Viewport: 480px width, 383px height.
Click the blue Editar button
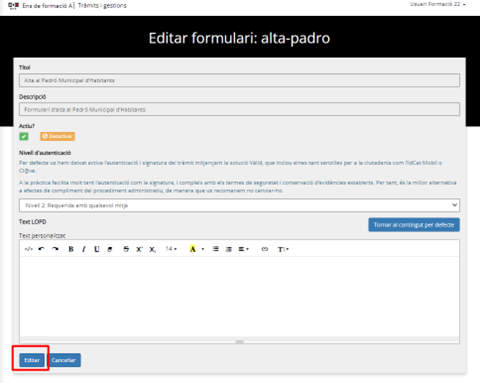(x=32, y=360)
